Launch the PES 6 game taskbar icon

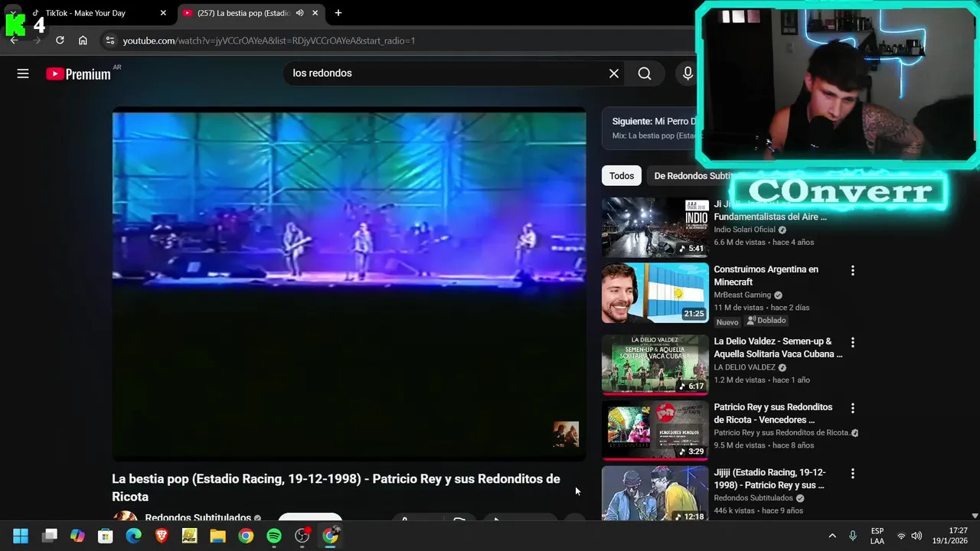pos(190,536)
